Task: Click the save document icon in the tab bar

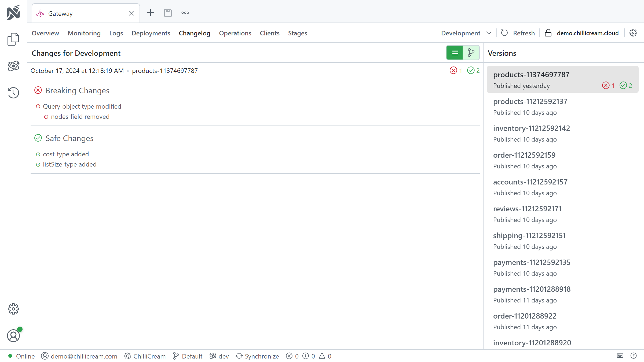Action: [168, 13]
